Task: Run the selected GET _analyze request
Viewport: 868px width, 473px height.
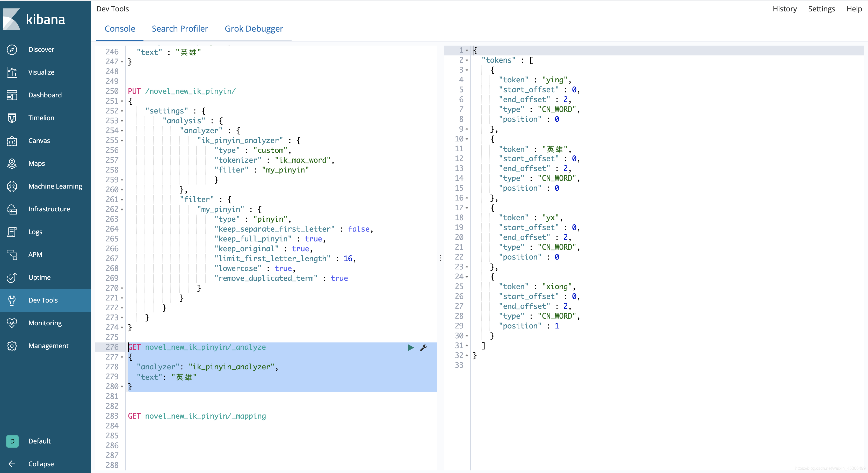Action: (x=410, y=347)
